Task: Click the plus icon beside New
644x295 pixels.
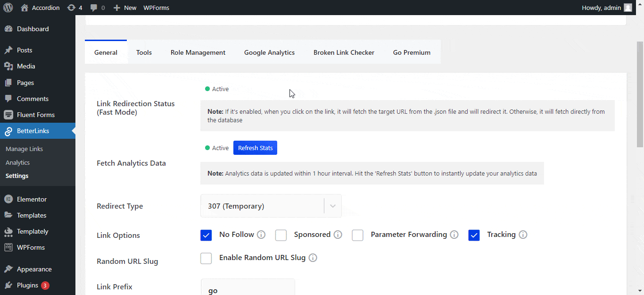Action: point(117,8)
